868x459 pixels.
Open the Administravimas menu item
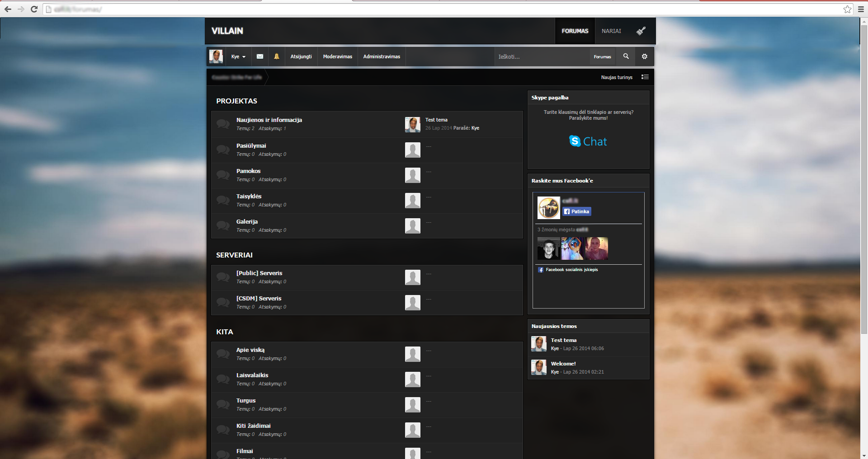[x=382, y=56]
